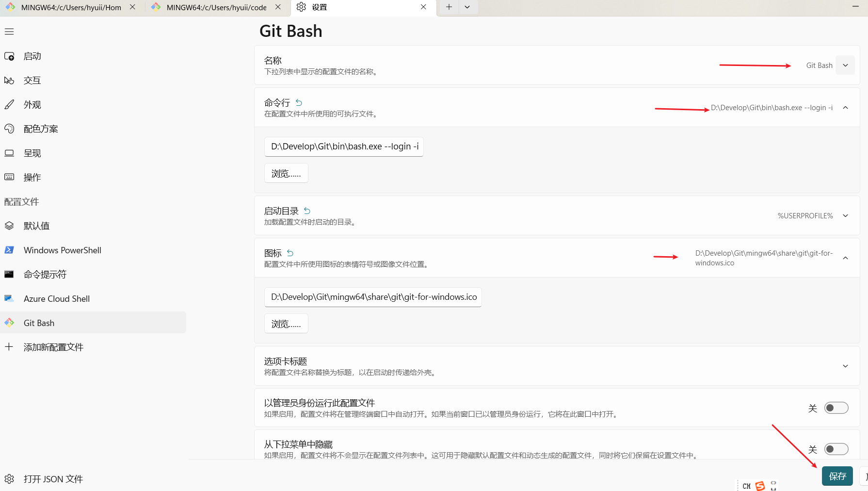Select the 设置 tab
868x491 pixels.
tap(363, 7)
